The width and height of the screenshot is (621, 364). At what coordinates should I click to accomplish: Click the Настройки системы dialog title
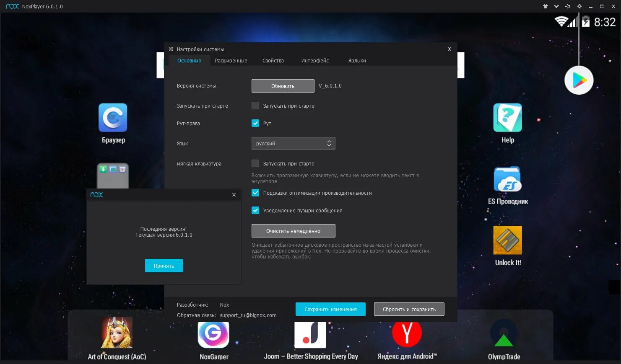pyautogui.click(x=200, y=49)
